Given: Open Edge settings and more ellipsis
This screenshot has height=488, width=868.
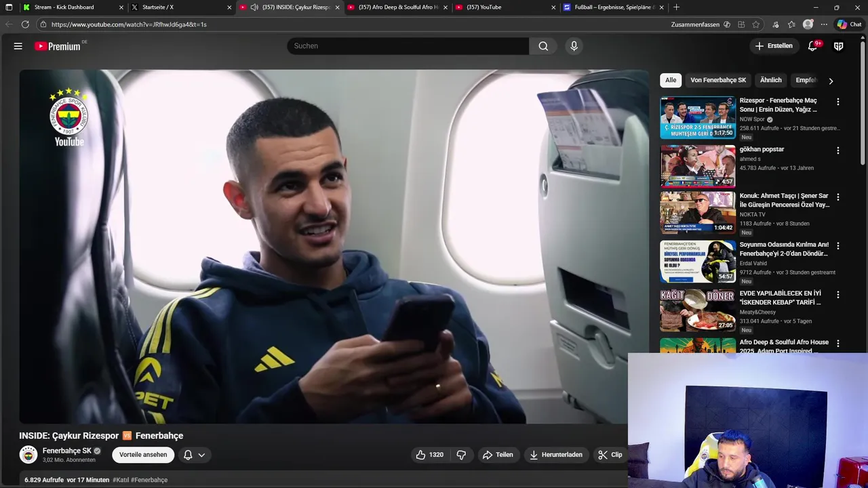Looking at the screenshot, I should pos(824,24).
